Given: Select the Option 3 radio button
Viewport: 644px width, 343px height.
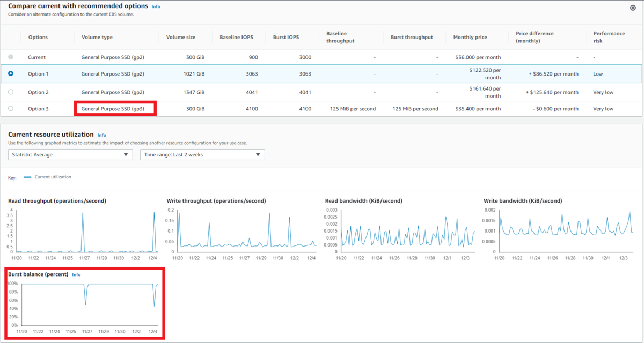Looking at the screenshot, I should click(x=11, y=109).
